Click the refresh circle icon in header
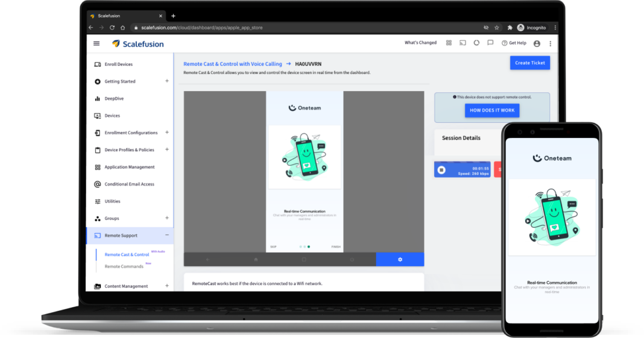The height and width of the screenshot is (338, 644). point(476,43)
